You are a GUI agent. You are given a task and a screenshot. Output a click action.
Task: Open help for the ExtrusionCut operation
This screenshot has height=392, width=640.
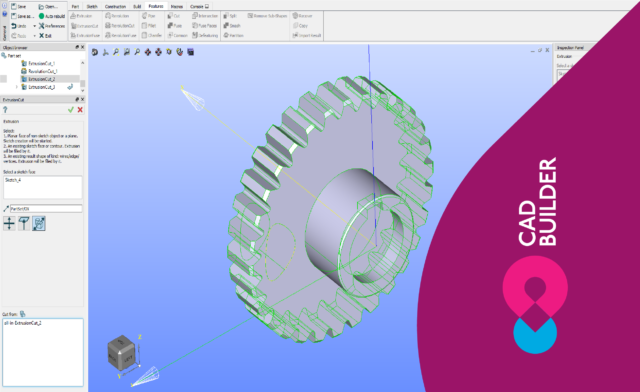pos(5,110)
